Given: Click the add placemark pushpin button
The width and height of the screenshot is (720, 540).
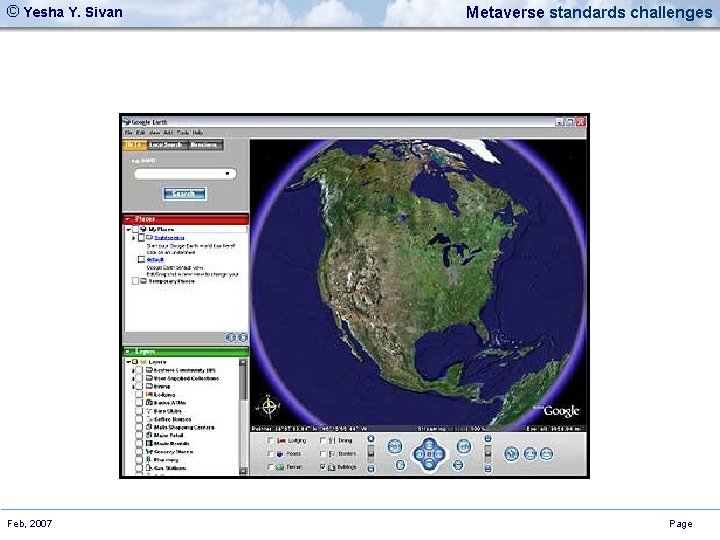Looking at the screenshot, I should click(512, 454).
